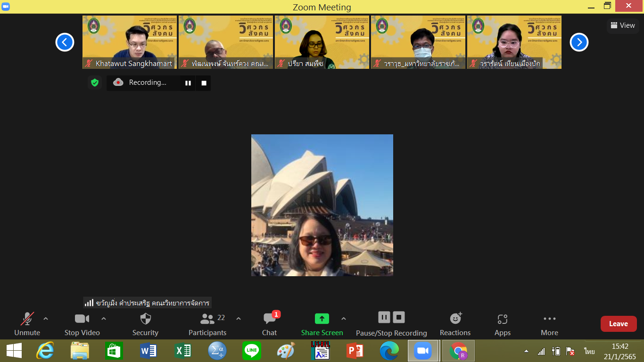644x362 pixels.
Task: Open the Participants panel
Action: [x=207, y=324]
